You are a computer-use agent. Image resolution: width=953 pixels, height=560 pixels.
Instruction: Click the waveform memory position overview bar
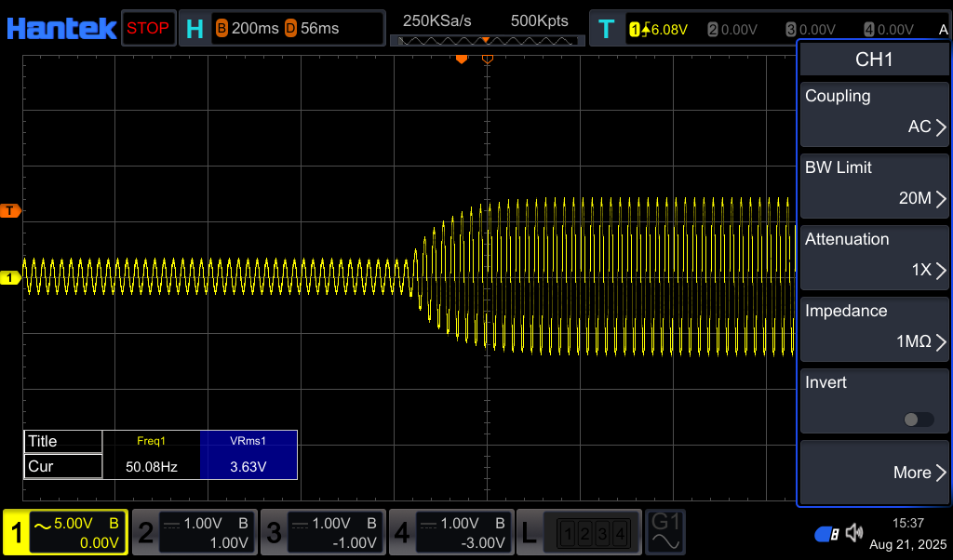(487, 41)
